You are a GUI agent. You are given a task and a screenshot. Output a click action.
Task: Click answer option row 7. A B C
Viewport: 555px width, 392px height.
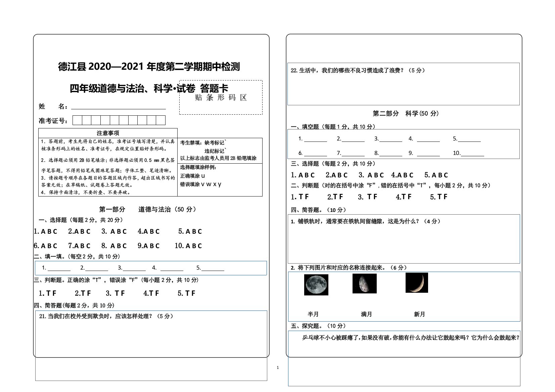[80, 246]
